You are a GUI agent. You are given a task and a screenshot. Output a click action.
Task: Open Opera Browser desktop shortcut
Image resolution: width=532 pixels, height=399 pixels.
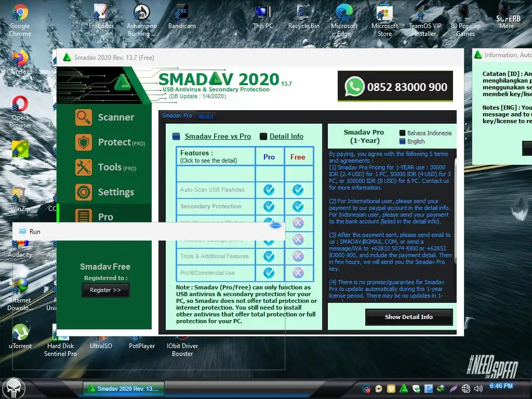(20, 112)
